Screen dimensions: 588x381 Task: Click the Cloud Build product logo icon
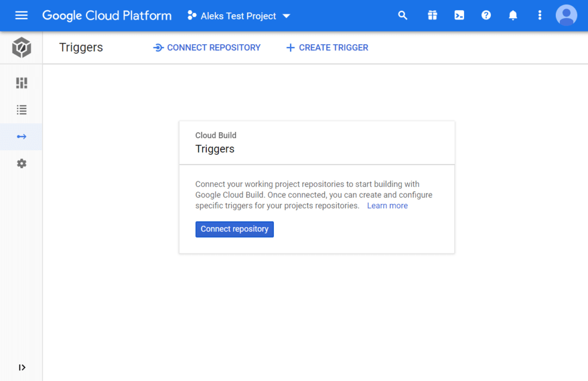pyautogui.click(x=21, y=48)
